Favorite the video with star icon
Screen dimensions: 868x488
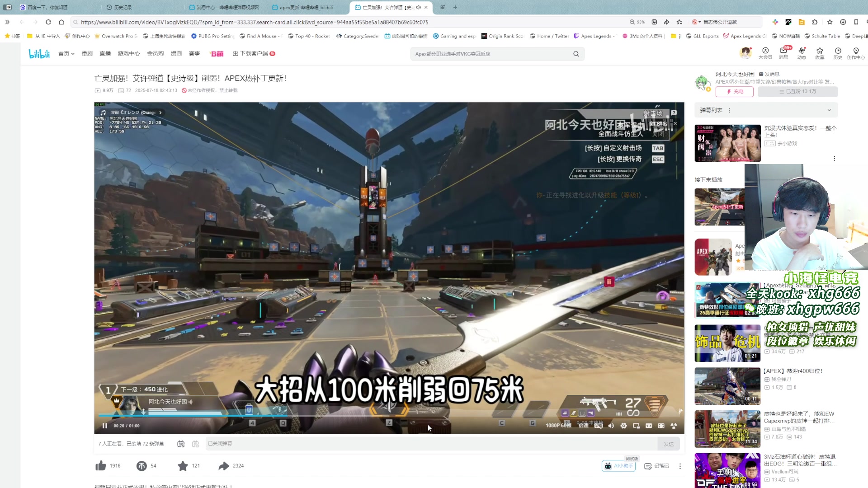click(x=183, y=466)
